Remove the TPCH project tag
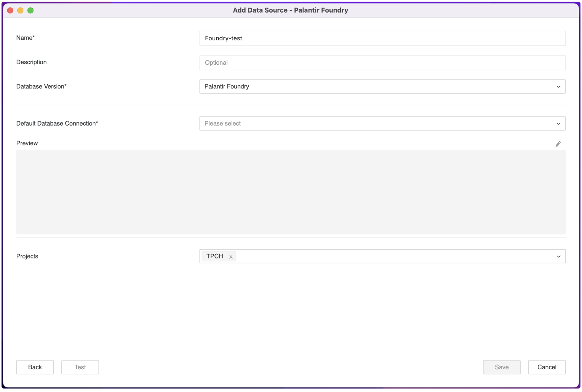582x392 pixels. (x=231, y=257)
